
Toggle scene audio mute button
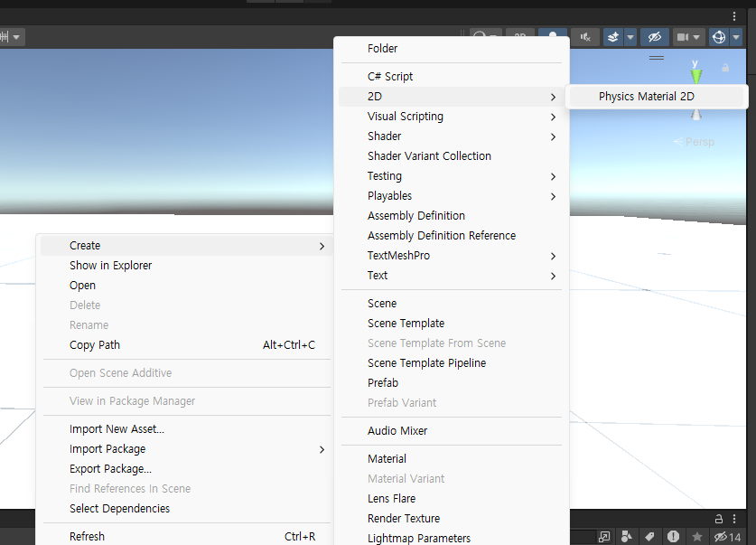(585, 37)
